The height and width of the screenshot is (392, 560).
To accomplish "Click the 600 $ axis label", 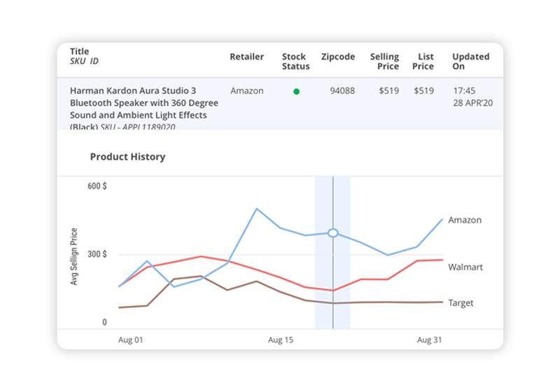I will click(x=97, y=186).
